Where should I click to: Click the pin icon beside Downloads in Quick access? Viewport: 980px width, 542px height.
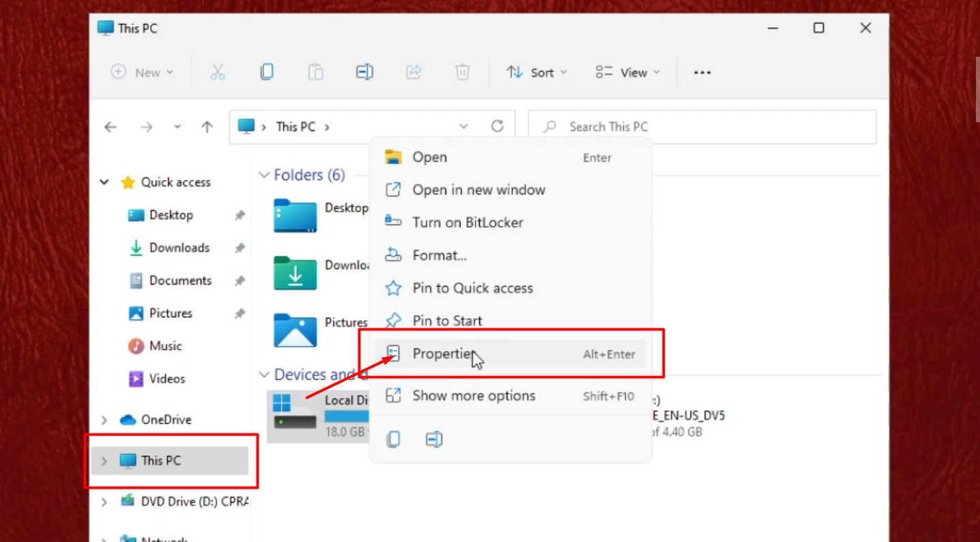240,248
